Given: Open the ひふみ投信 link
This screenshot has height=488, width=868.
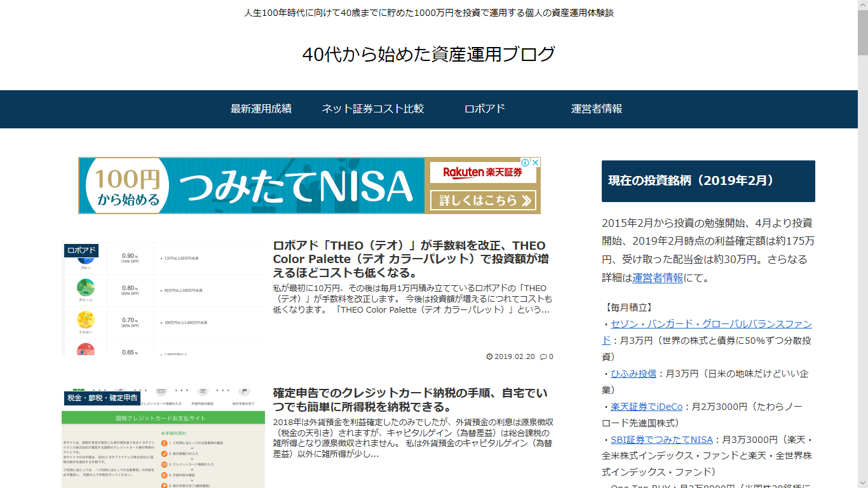Looking at the screenshot, I should pos(634,374).
